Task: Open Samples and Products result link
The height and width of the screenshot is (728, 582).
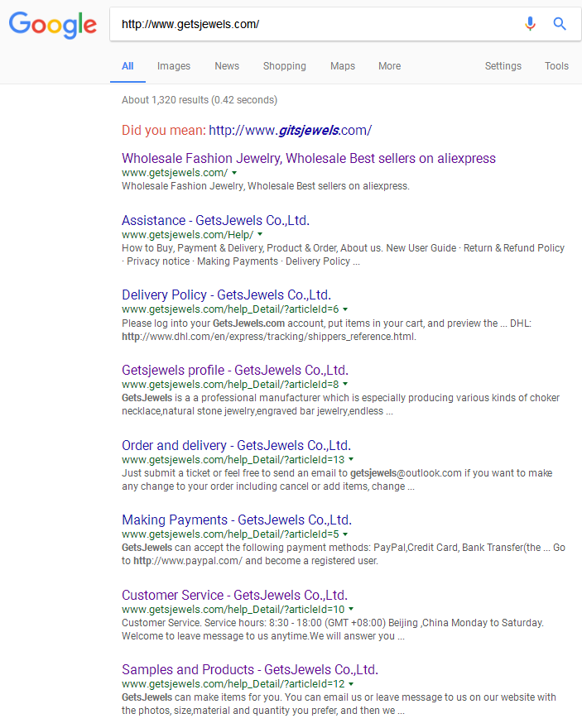Action: coord(249,669)
